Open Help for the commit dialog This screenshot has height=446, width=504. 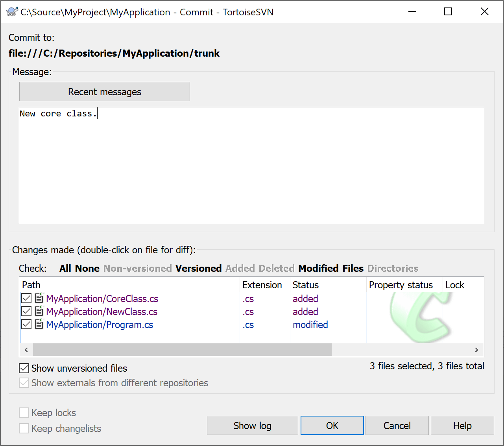(x=462, y=426)
